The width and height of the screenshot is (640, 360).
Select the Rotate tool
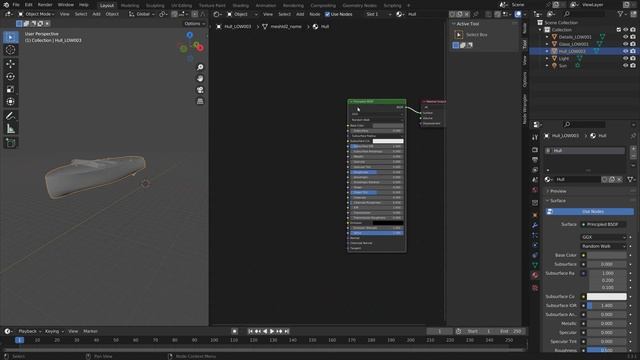coord(11,76)
